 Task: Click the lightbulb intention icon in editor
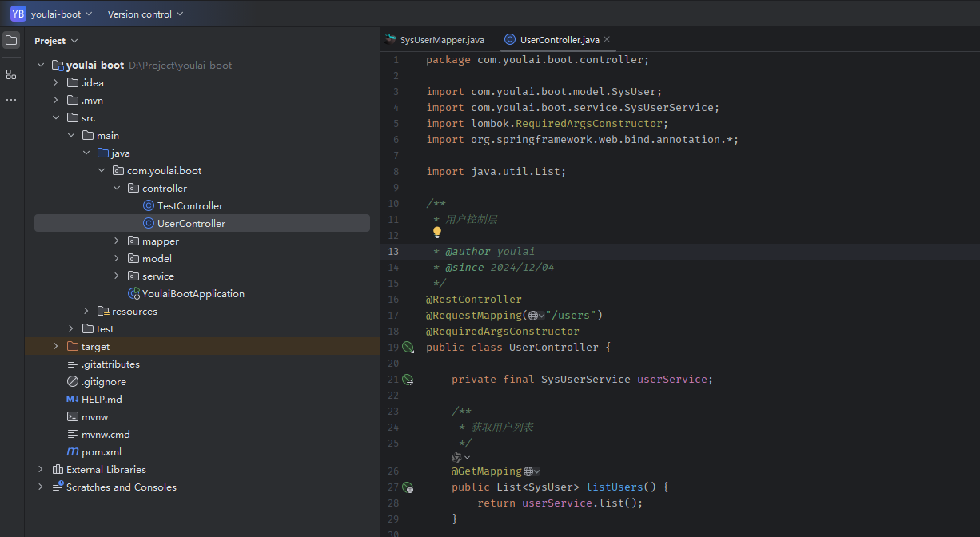click(437, 233)
